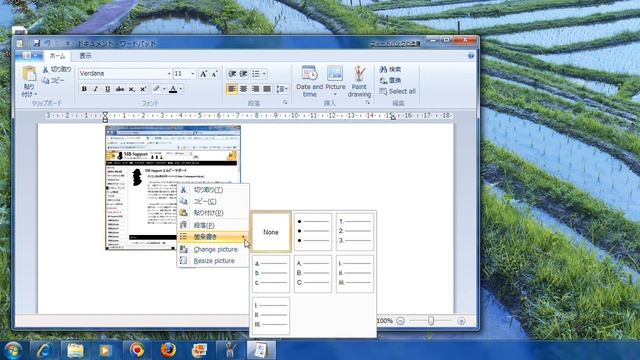The width and height of the screenshot is (640, 360).
Task: Click the Decrease indent icon
Action: 232,73
